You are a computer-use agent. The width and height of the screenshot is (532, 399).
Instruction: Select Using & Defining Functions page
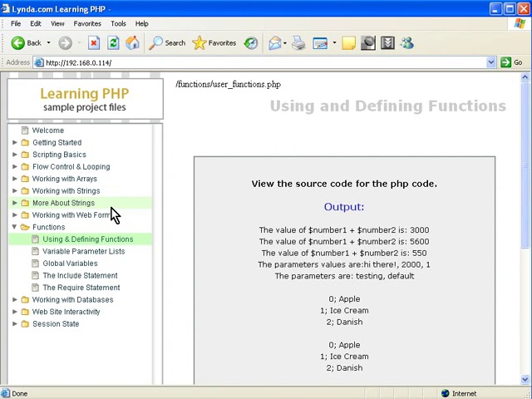88,239
